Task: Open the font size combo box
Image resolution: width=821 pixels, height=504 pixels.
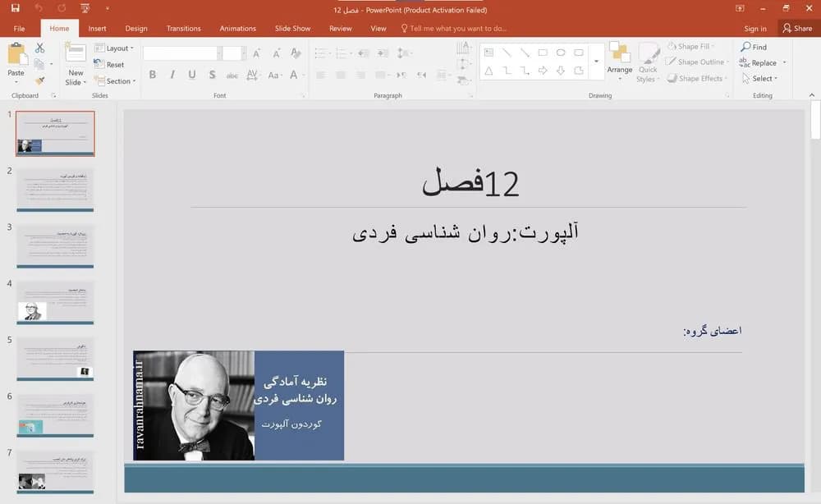Action: (232, 53)
